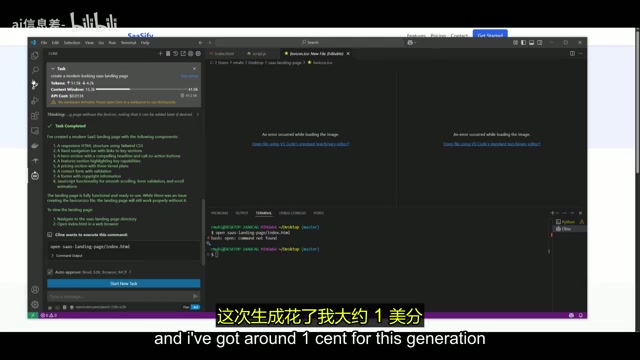Expand Auto-approve options chevron

click(x=130, y=272)
